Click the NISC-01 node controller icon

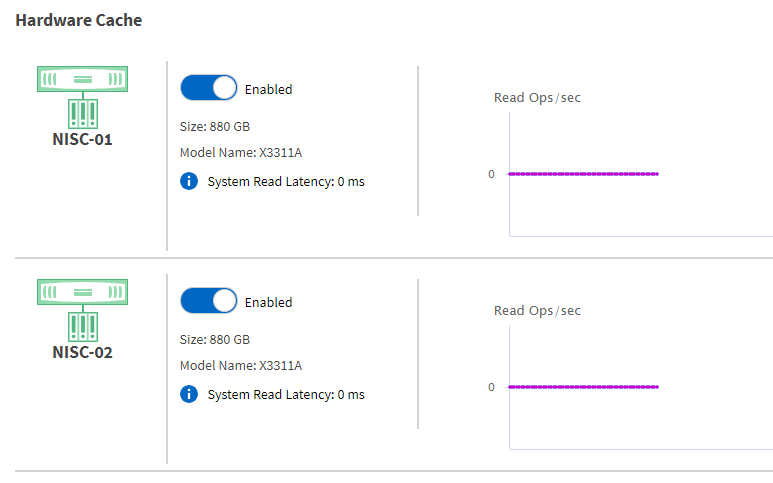click(82, 98)
